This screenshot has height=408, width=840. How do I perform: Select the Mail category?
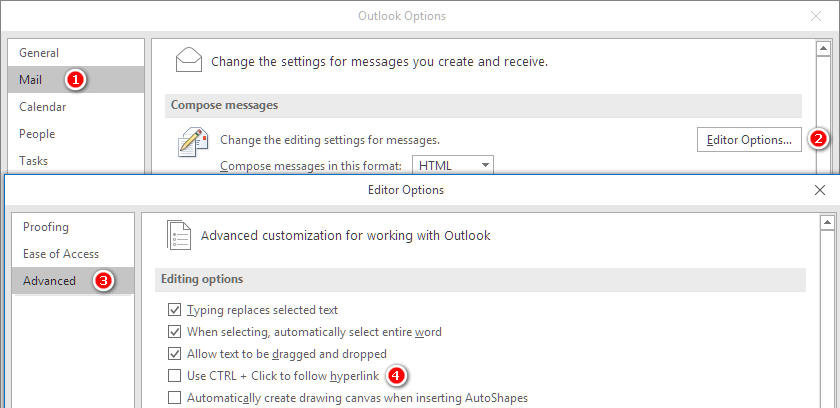tap(76, 80)
